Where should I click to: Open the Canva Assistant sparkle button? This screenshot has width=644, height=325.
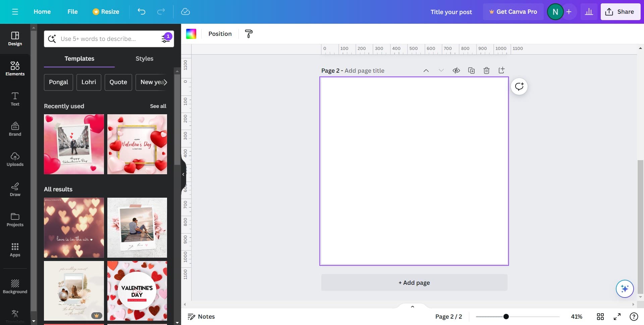625,288
